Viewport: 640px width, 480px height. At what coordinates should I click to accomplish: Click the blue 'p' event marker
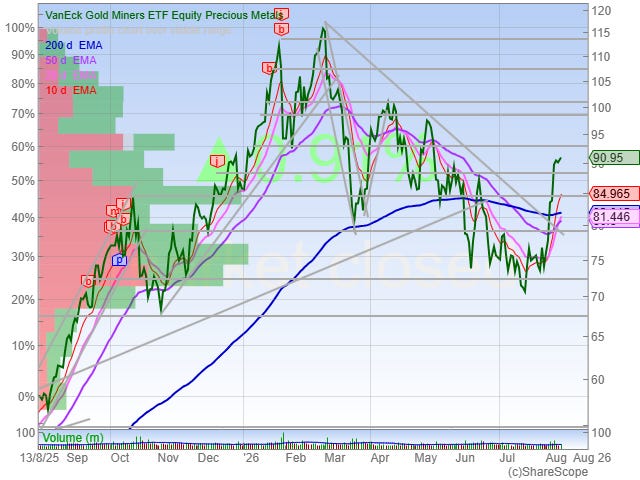click(119, 260)
